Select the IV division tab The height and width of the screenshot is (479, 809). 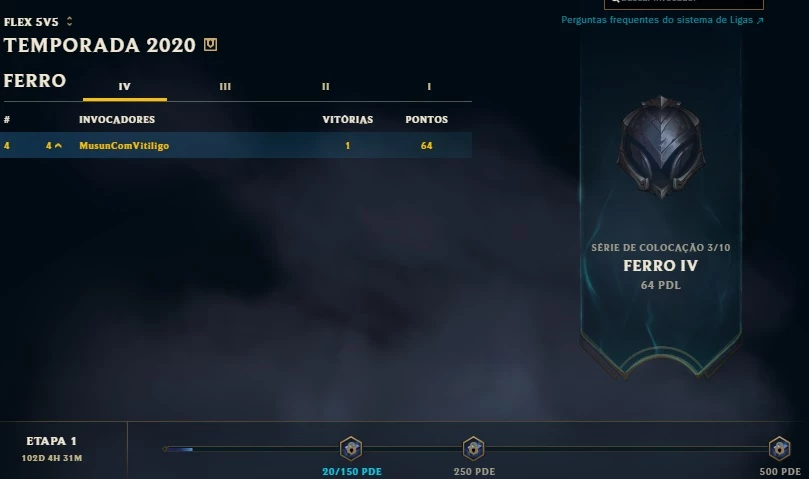pos(124,87)
